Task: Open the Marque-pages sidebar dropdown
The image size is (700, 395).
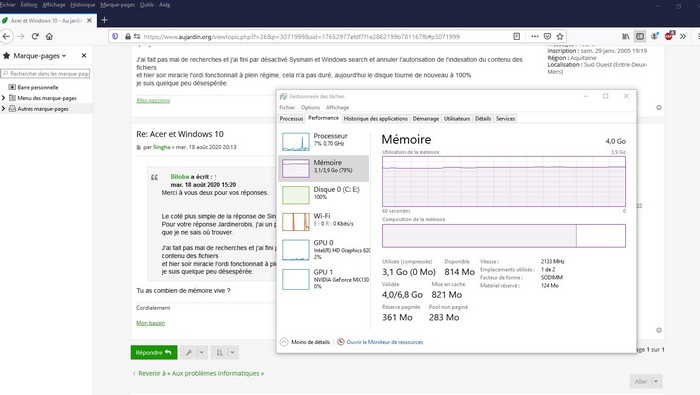Action: 40,56
